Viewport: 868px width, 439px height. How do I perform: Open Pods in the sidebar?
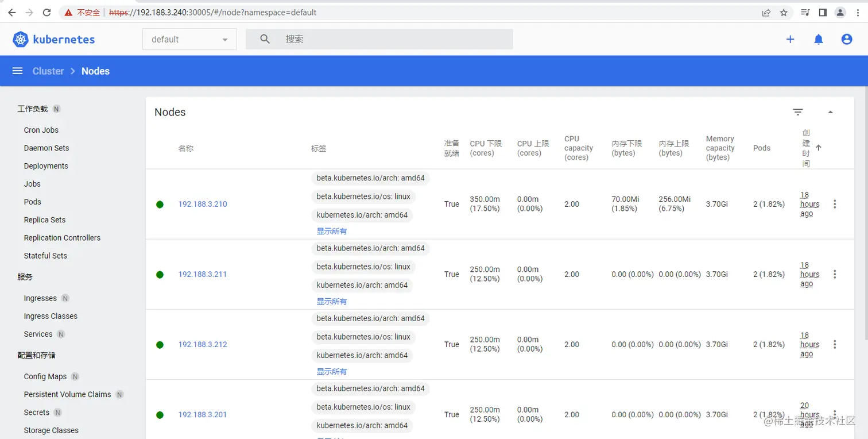(x=33, y=202)
